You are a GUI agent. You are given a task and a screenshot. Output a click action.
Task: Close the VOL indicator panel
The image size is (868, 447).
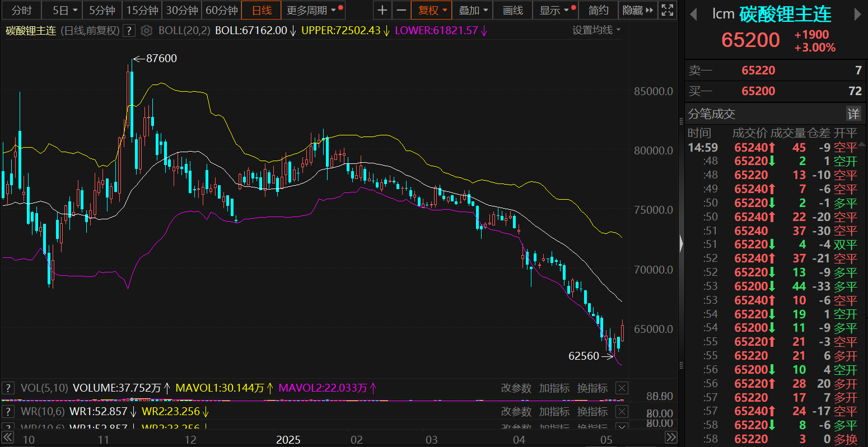(x=622, y=388)
